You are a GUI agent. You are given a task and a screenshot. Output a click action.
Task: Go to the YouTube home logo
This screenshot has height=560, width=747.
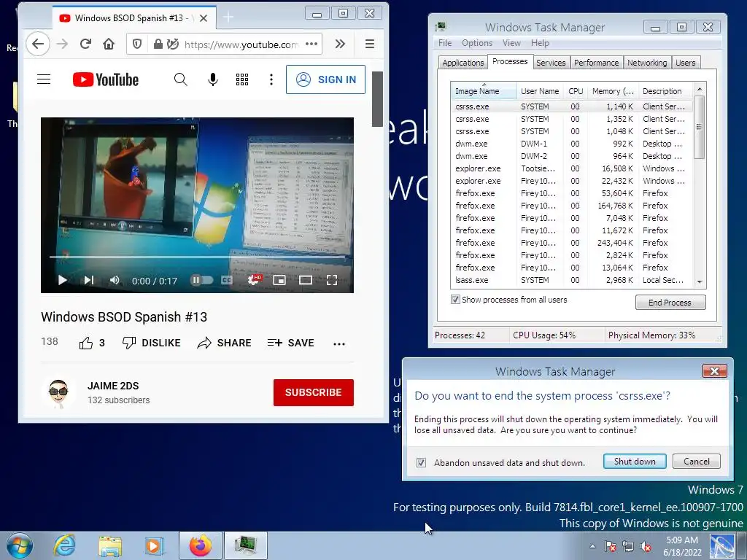[x=105, y=79]
